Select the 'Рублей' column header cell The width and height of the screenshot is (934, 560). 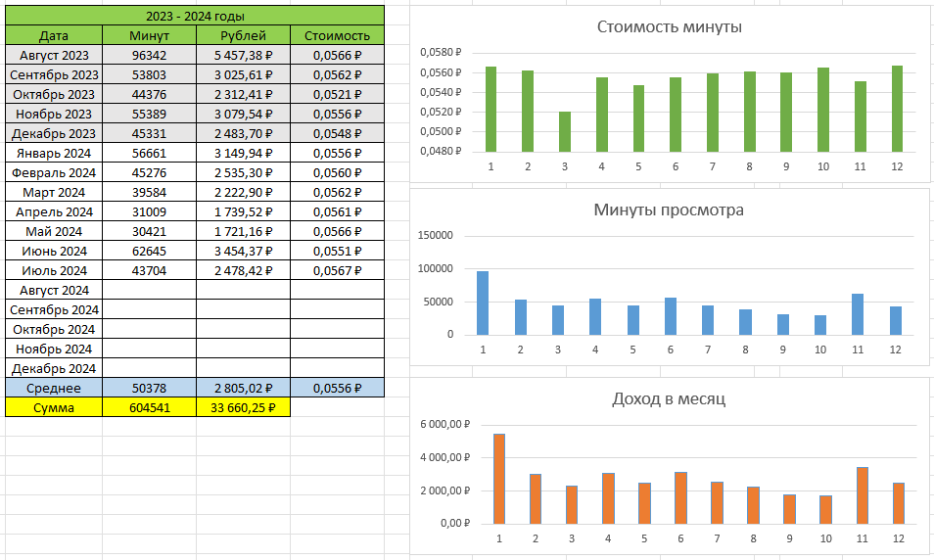(x=243, y=36)
